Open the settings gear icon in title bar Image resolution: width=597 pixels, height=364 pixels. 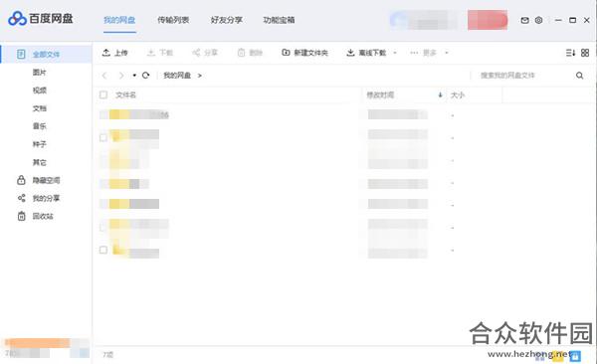(x=538, y=20)
